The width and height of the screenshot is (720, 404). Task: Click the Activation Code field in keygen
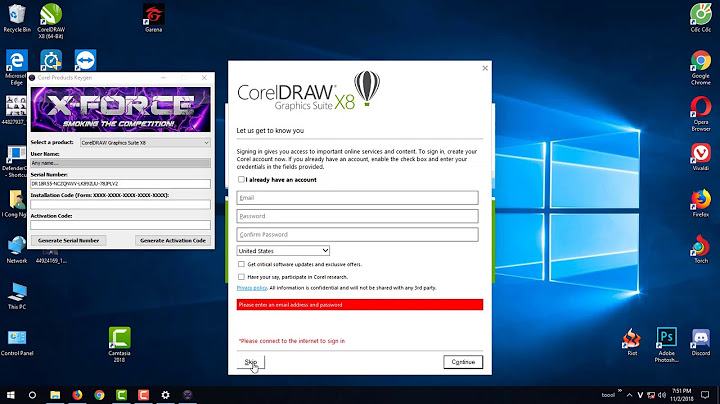click(x=120, y=225)
